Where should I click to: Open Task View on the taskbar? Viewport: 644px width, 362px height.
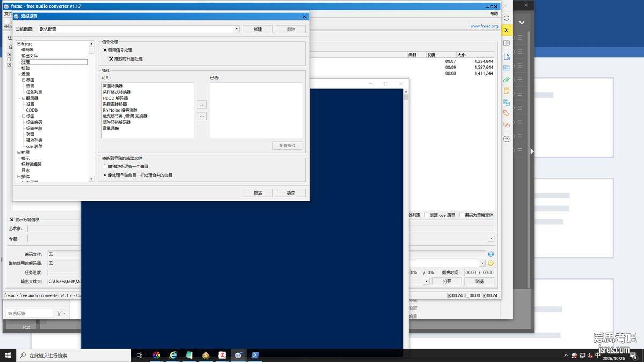click(x=140, y=355)
